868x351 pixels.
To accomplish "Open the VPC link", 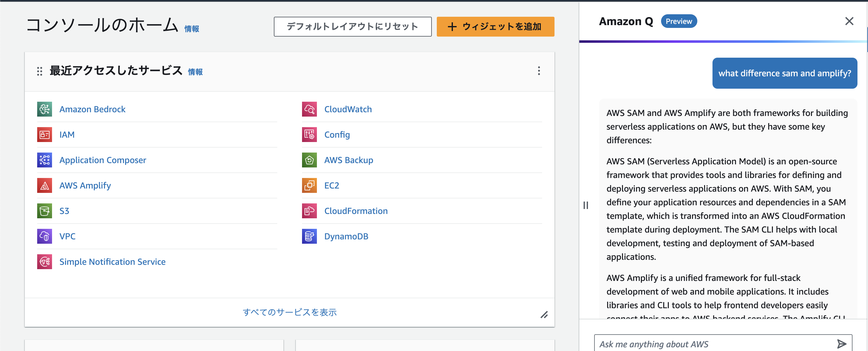I will pyautogui.click(x=68, y=236).
